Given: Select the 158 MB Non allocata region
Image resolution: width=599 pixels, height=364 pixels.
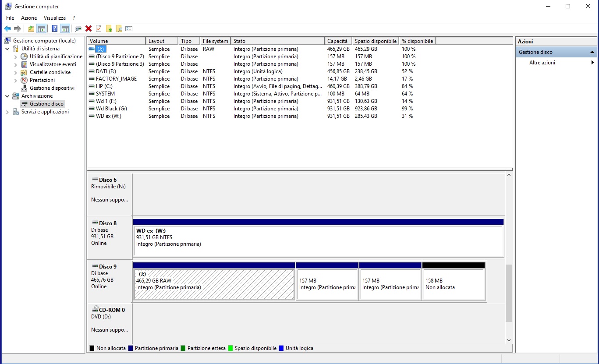Looking at the screenshot, I should point(454,284).
